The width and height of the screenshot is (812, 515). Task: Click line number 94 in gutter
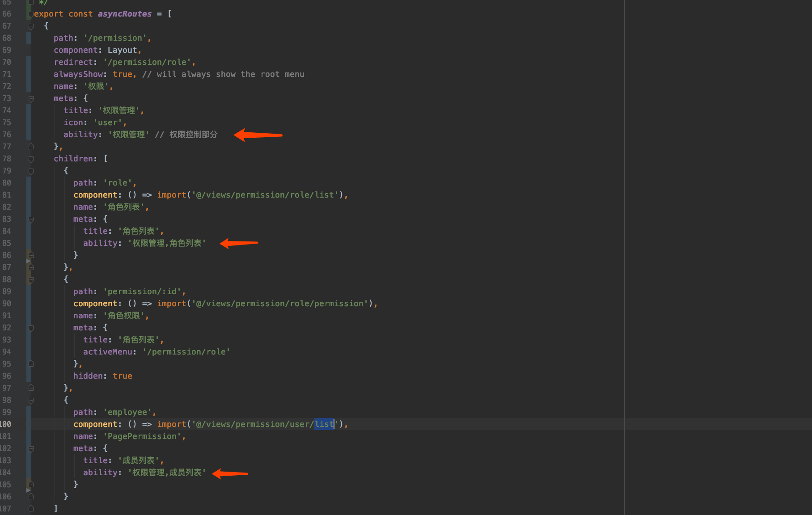pyautogui.click(x=7, y=352)
